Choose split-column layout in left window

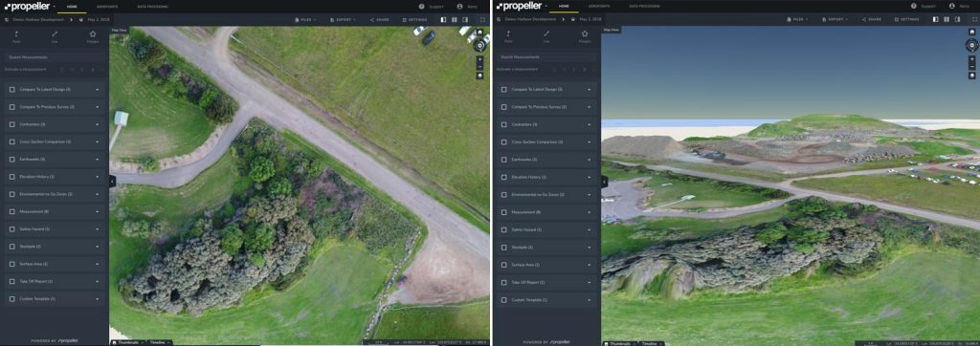pos(455,19)
